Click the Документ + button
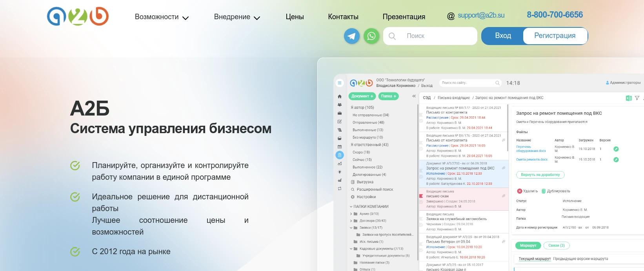This screenshot has width=644, height=271. [x=362, y=96]
